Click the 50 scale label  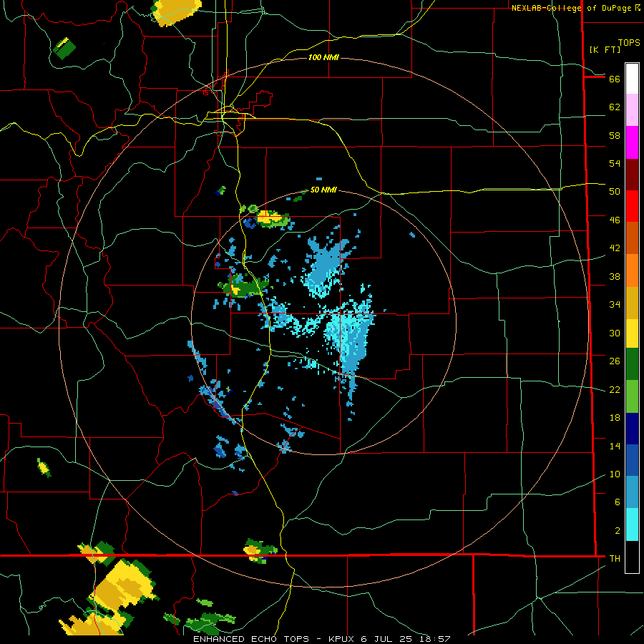(615, 191)
